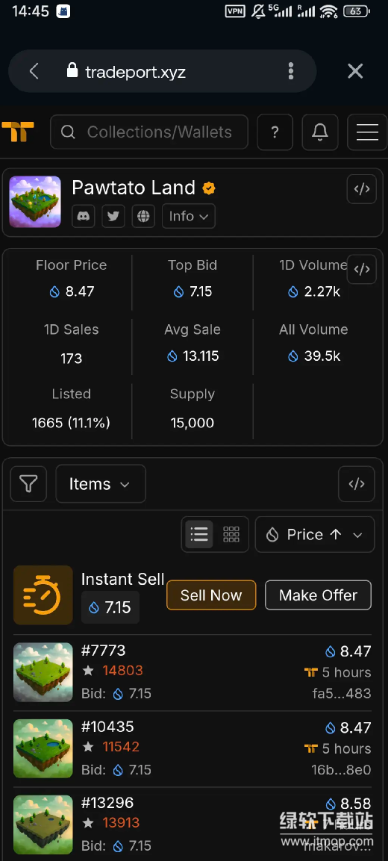Focus the Collections/Wallets search field
The width and height of the screenshot is (388, 861).
[x=149, y=132]
